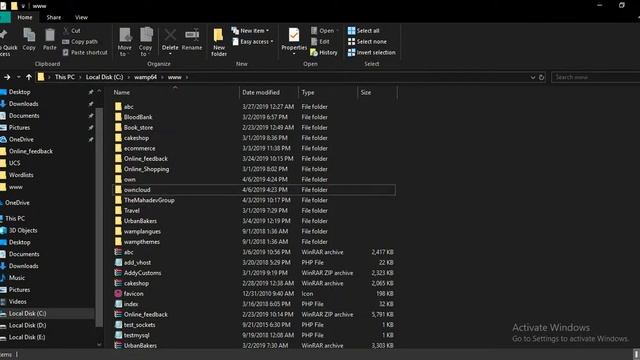Switch to the Home ribbon tab
Screen dimensions: 640x360
(24, 18)
